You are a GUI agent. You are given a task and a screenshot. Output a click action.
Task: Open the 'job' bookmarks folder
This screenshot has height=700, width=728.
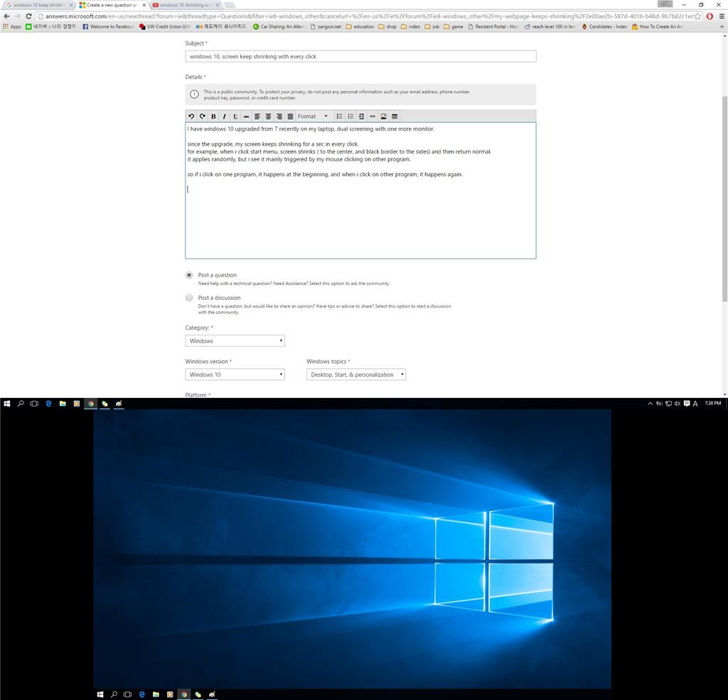[x=432, y=27]
